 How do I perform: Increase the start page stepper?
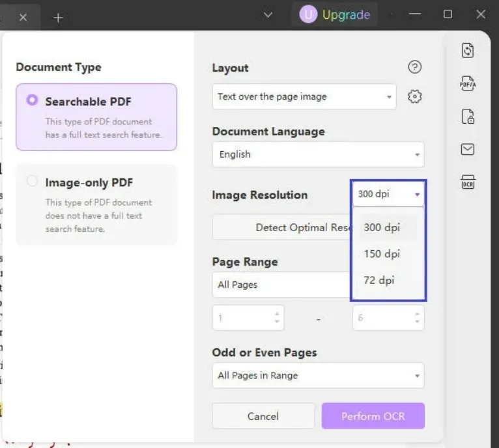point(278,314)
